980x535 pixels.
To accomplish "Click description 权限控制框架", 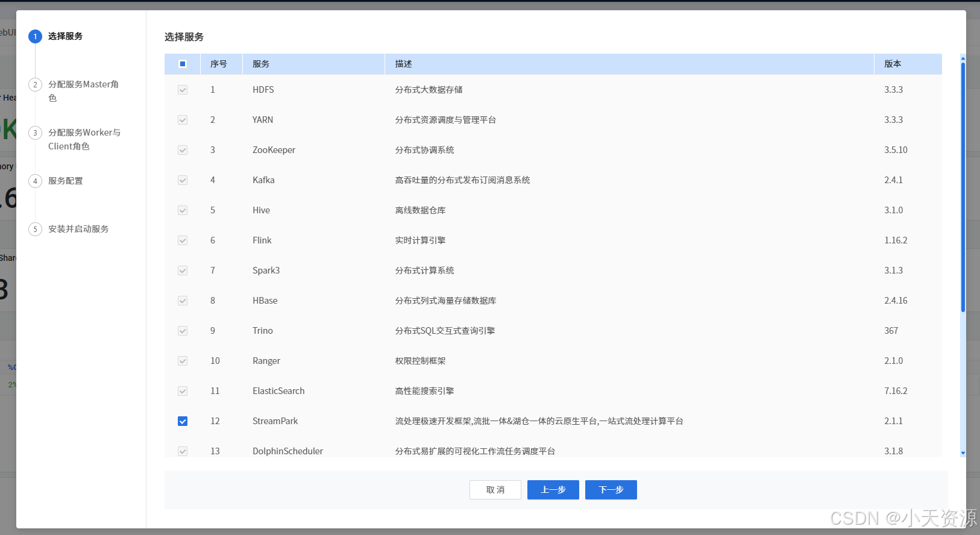I will [421, 361].
